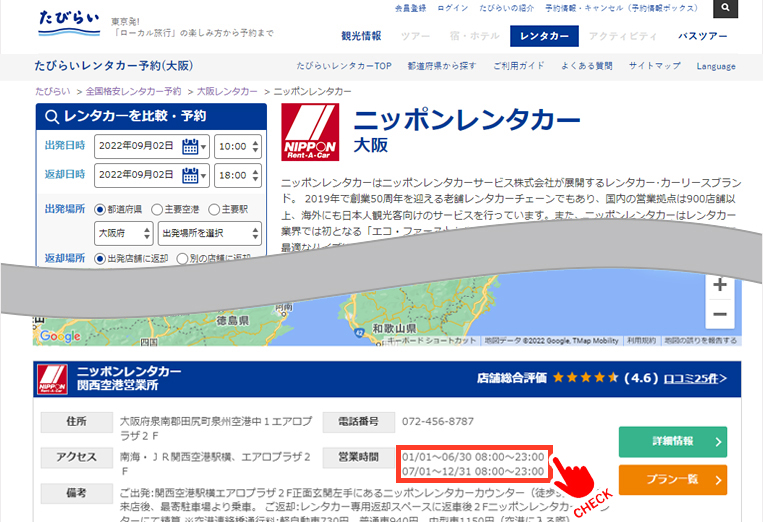Screen dimensions: 763x522
Task: Open よくある質問 menu item
Action: pos(586,66)
